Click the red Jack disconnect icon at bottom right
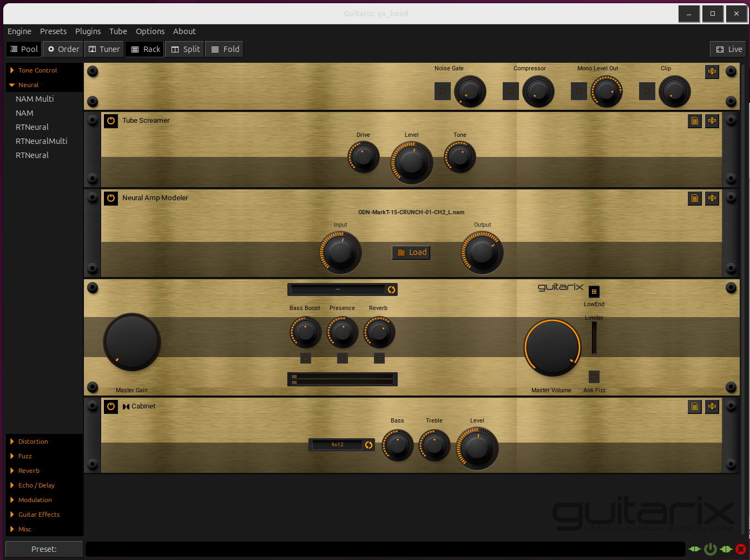 [x=741, y=549]
